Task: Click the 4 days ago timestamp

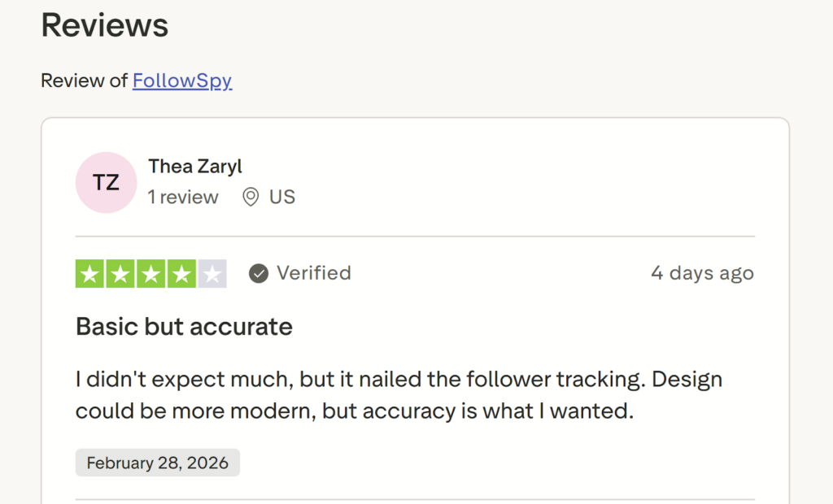Action: pos(702,273)
